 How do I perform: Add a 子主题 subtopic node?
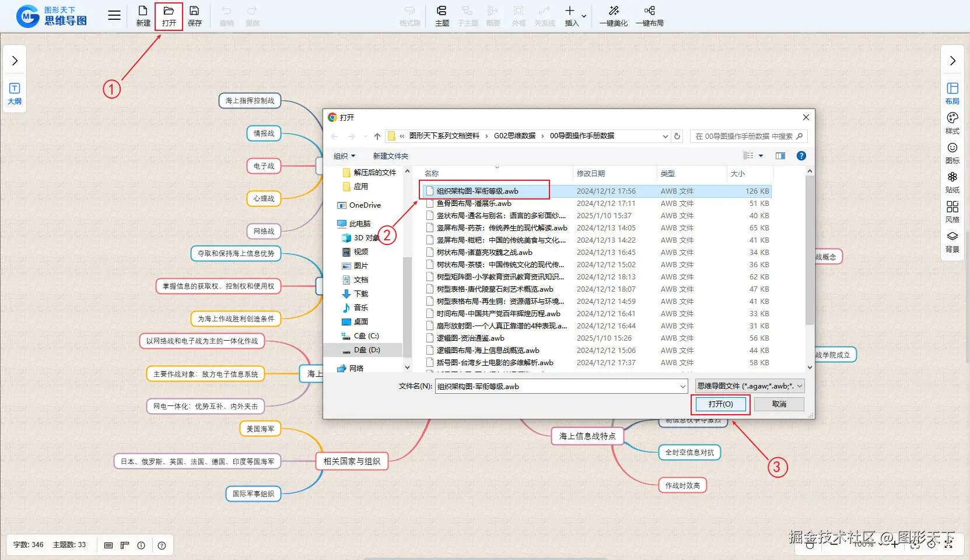[467, 16]
